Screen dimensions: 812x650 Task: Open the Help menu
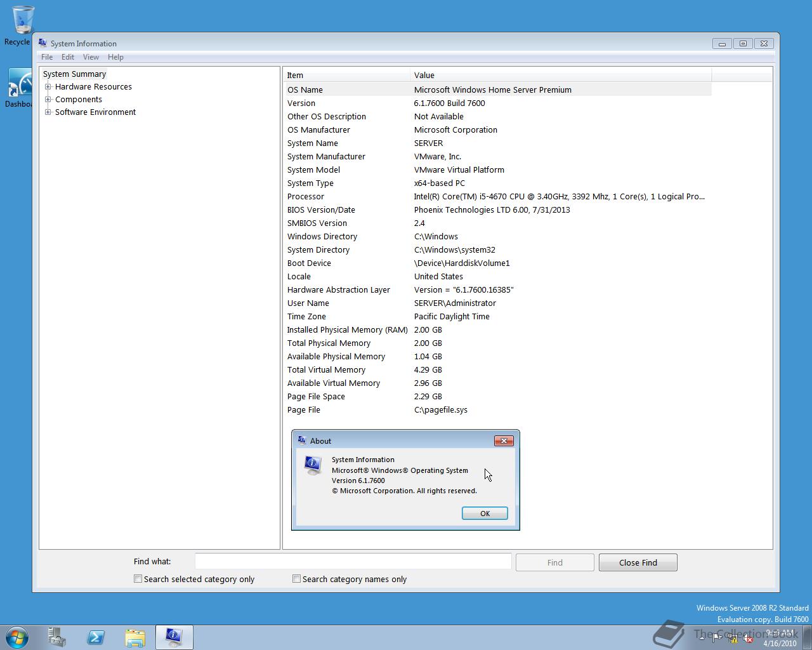coord(115,57)
